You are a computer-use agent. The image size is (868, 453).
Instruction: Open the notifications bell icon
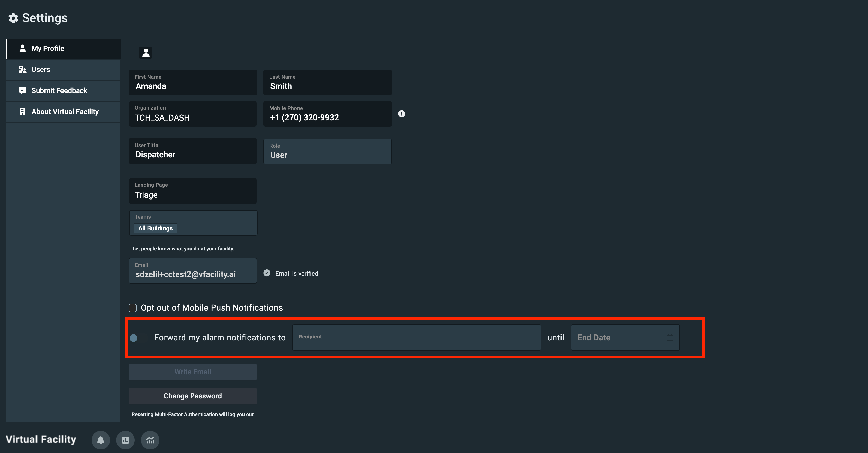pos(101,440)
